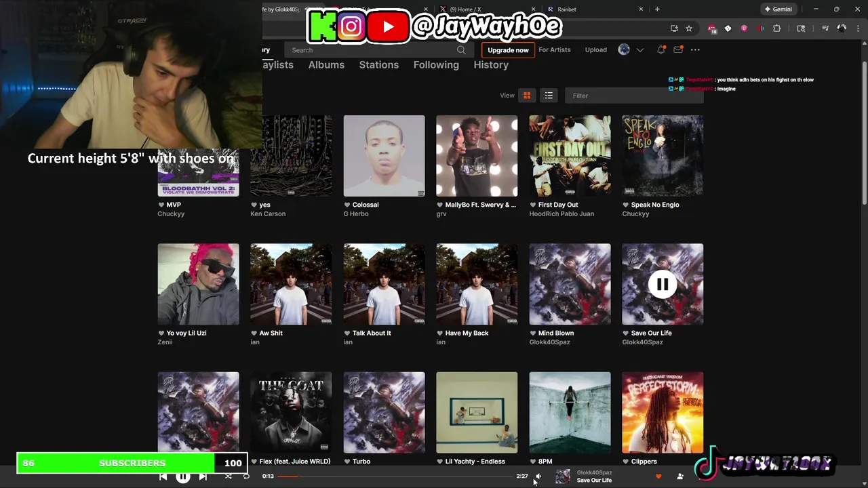Viewport: 868px width, 488px height.
Task: Open THE GOAT Flex cover art
Action: point(291,412)
